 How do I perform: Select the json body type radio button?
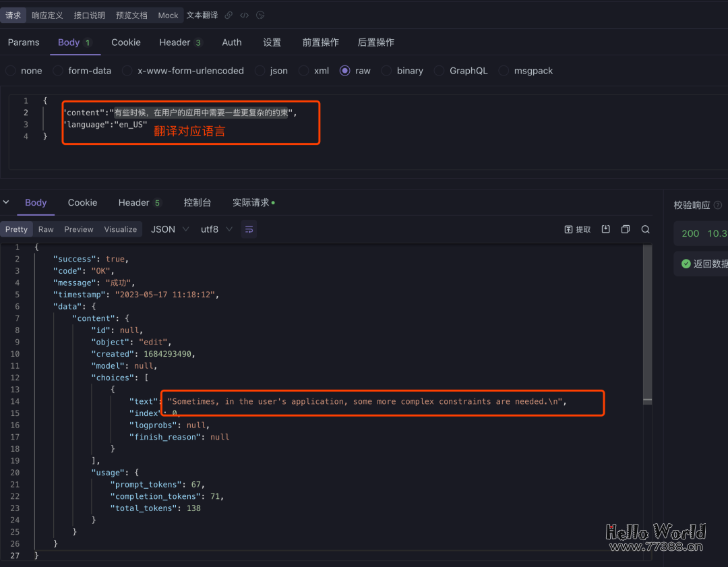coord(260,70)
